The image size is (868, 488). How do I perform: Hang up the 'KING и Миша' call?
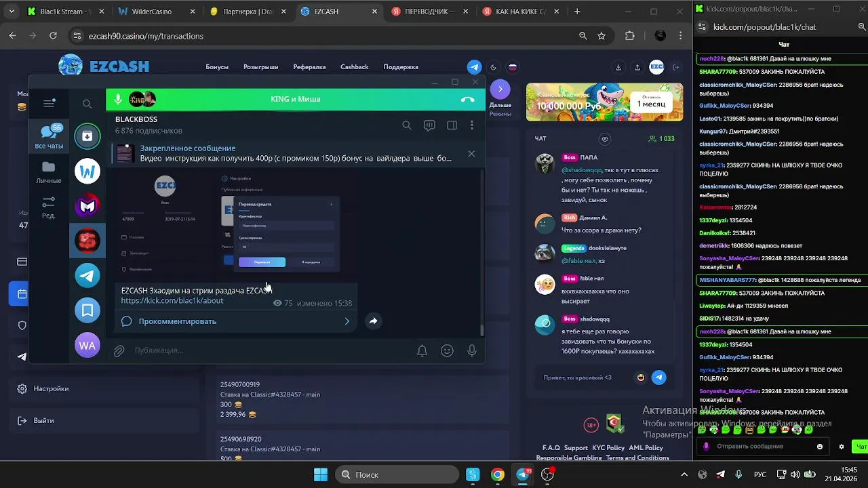(468, 99)
